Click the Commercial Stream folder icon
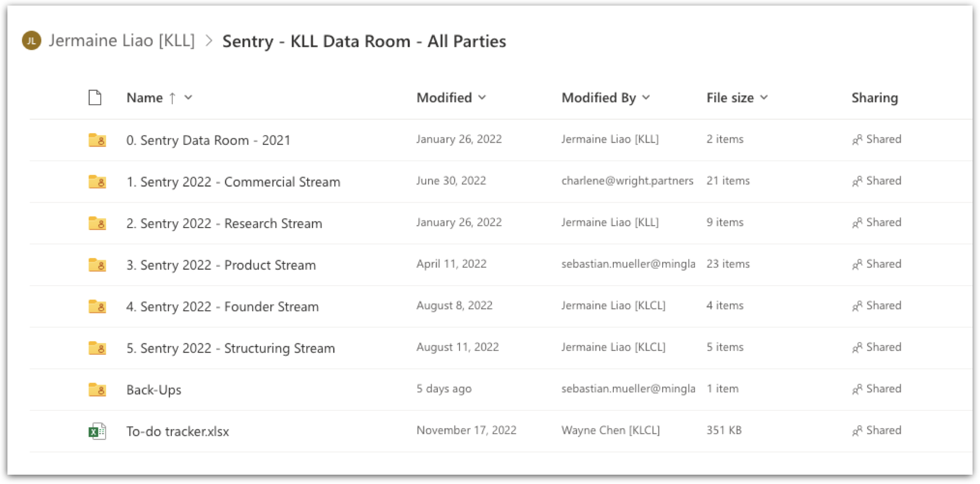 point(97,181)
